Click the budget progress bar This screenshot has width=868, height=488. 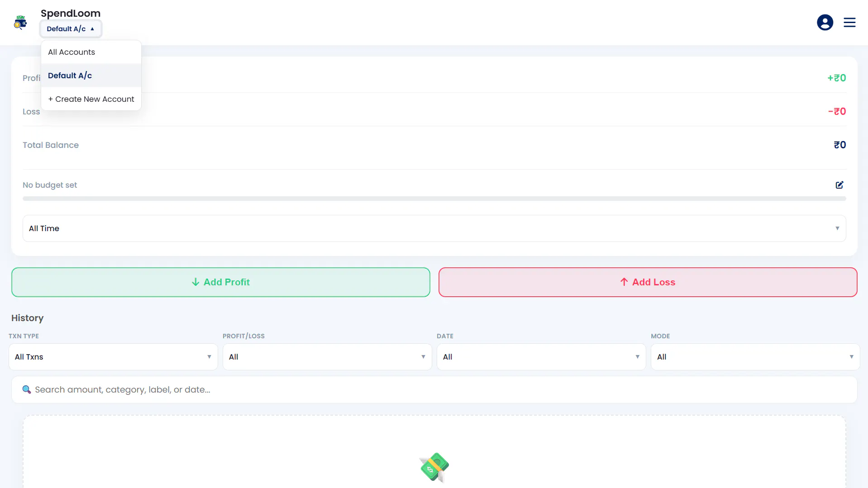pyautogui.click(x=434, y=199)
